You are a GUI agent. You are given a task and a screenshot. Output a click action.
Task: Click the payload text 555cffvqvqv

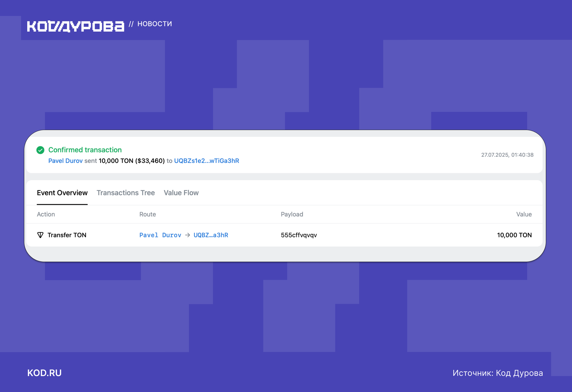point(299,235)
